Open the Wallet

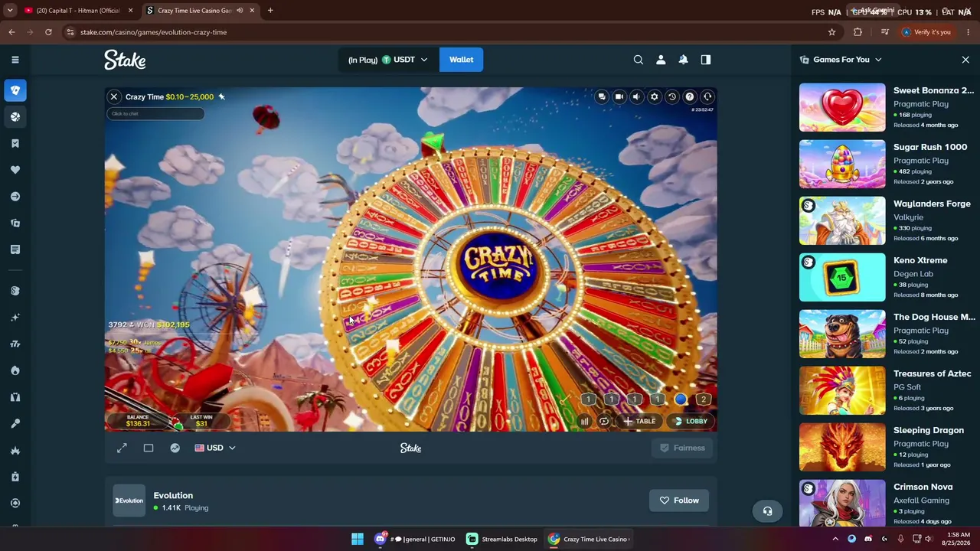pos(461,60)
